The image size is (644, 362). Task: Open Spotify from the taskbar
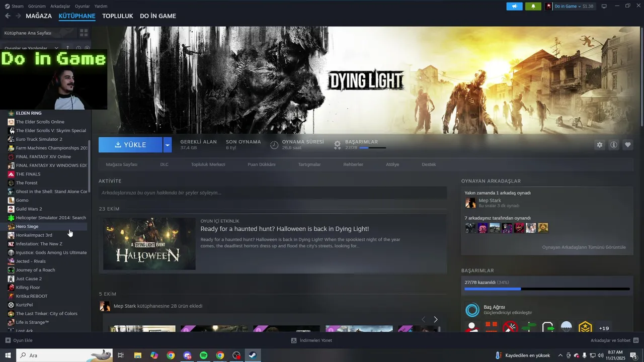tap(204, 355)
